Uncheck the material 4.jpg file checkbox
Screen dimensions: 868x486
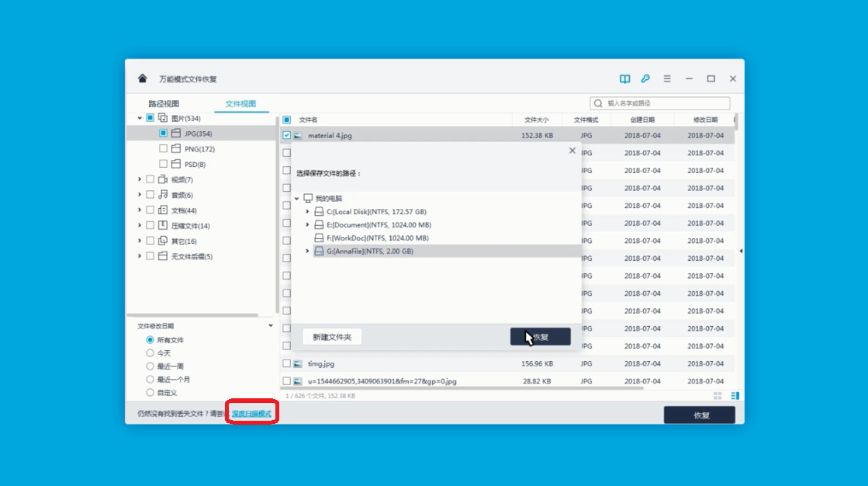point(287,135)
